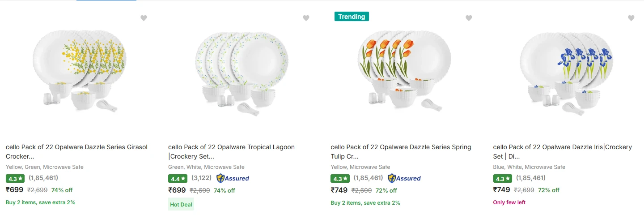Click Assured badge on Tropical Lagoon set
644x215 pixels.
pyautogui.click(x=233, y=178)
